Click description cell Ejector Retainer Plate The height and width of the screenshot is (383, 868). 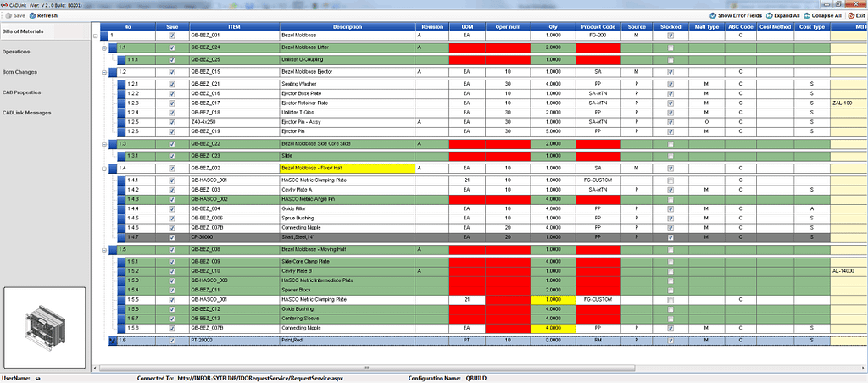(348, 103)
